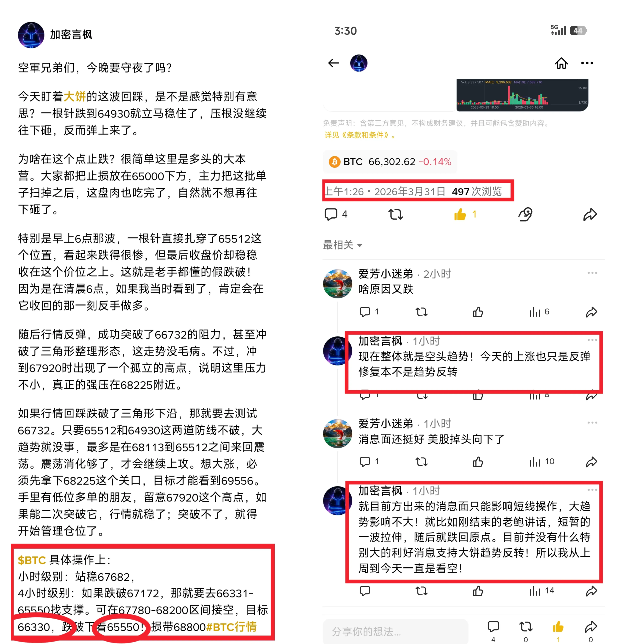Tap the tip/reward icon beside the like button
The width and height of the screenshot is (644, 644).
pos(525,214)
